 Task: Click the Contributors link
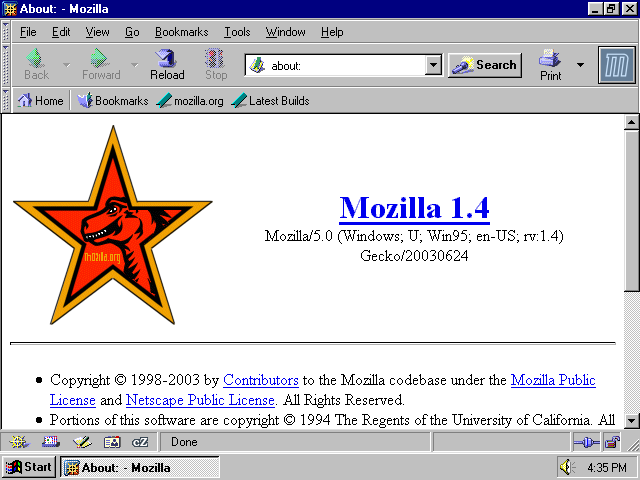260,380
